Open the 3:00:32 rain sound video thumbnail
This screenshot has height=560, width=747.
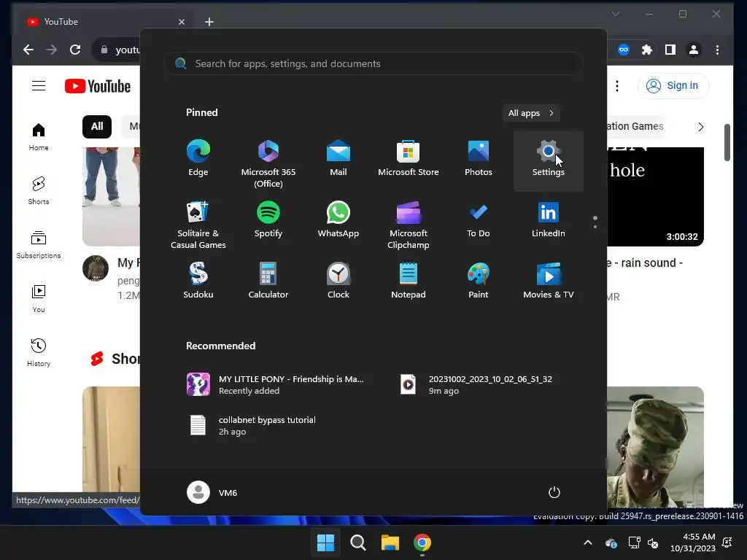pos(655,196)
